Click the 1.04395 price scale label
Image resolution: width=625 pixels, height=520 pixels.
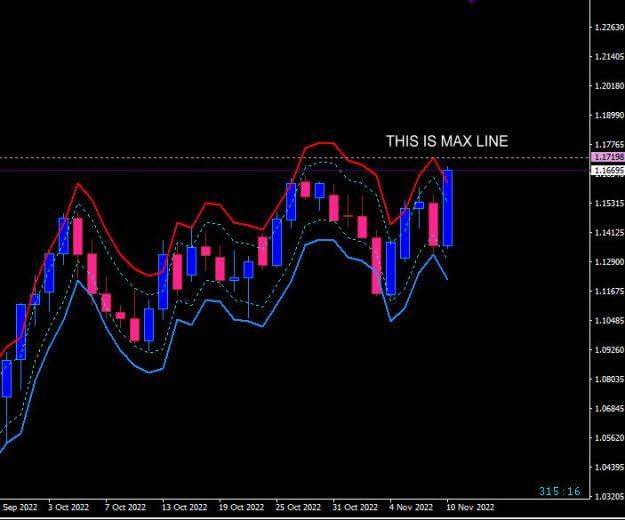(x=609, y=467)
